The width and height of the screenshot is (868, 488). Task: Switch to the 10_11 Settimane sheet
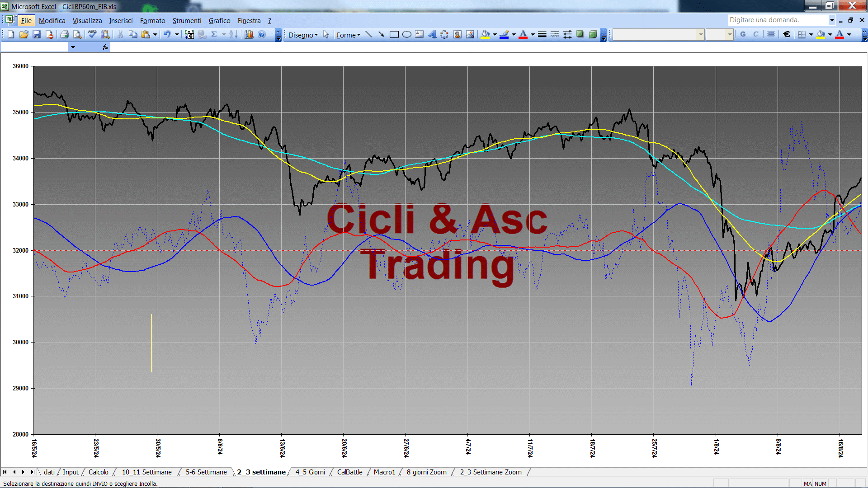(x=146, y=472)
